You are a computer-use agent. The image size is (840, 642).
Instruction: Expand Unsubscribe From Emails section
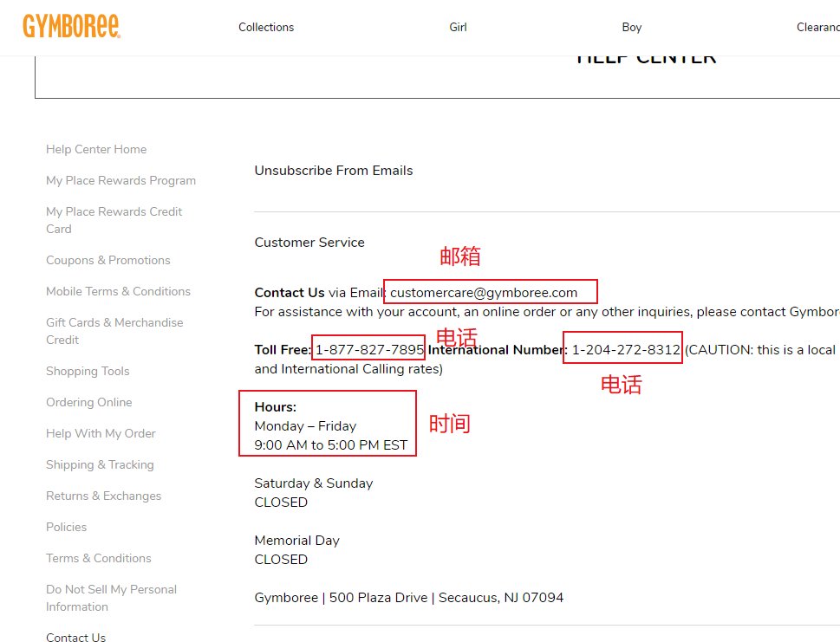pos(334,171)
